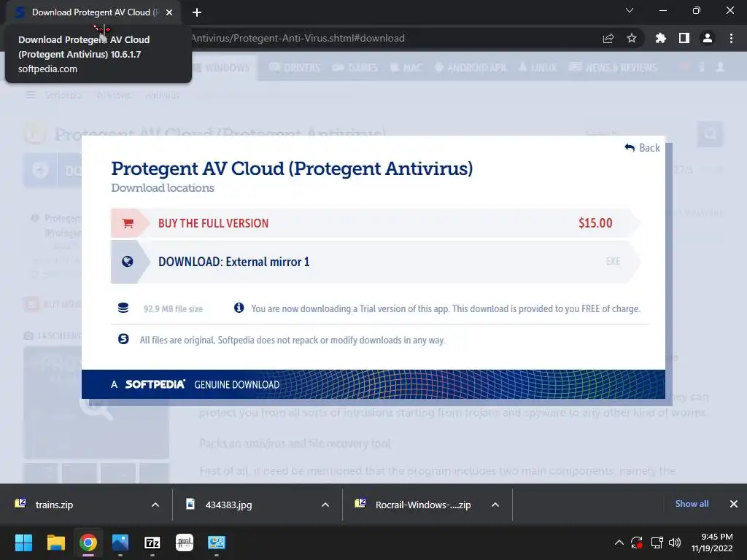Expand trains.zip download options chevron
Screen dimensions: 747x560
(x=155, y=505)
